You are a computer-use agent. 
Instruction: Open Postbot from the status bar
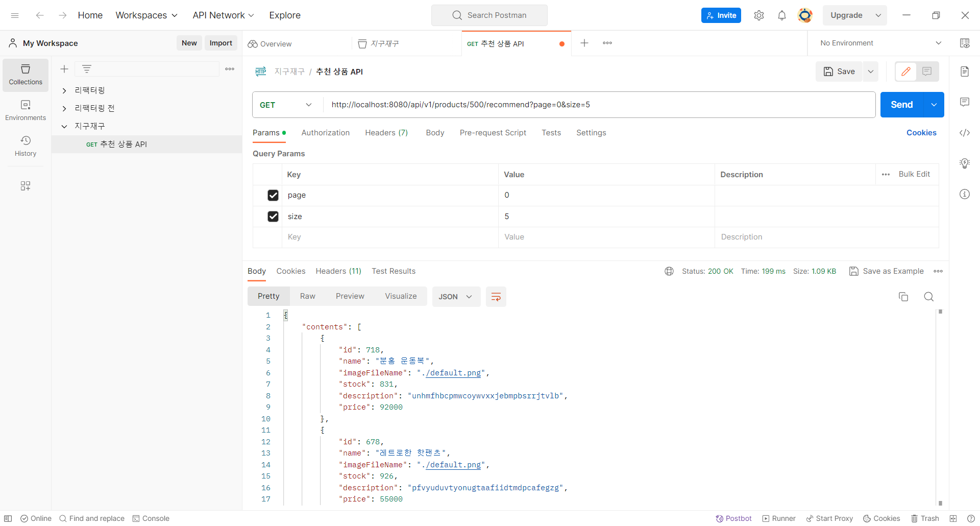click(733, 518)
